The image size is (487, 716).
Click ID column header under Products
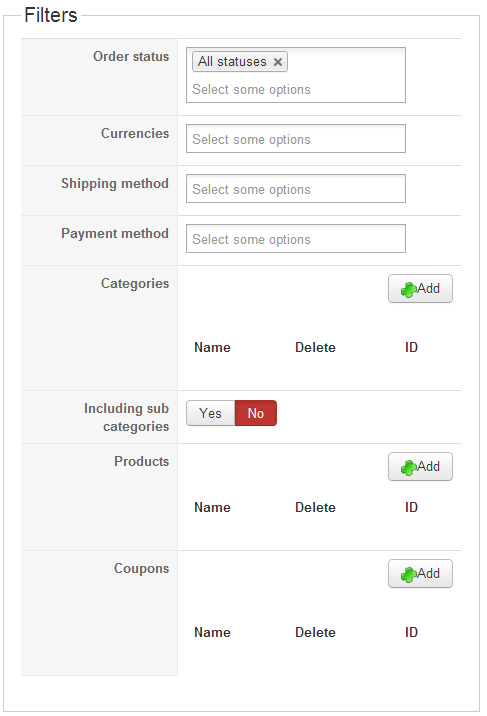(x=411, y=507)
